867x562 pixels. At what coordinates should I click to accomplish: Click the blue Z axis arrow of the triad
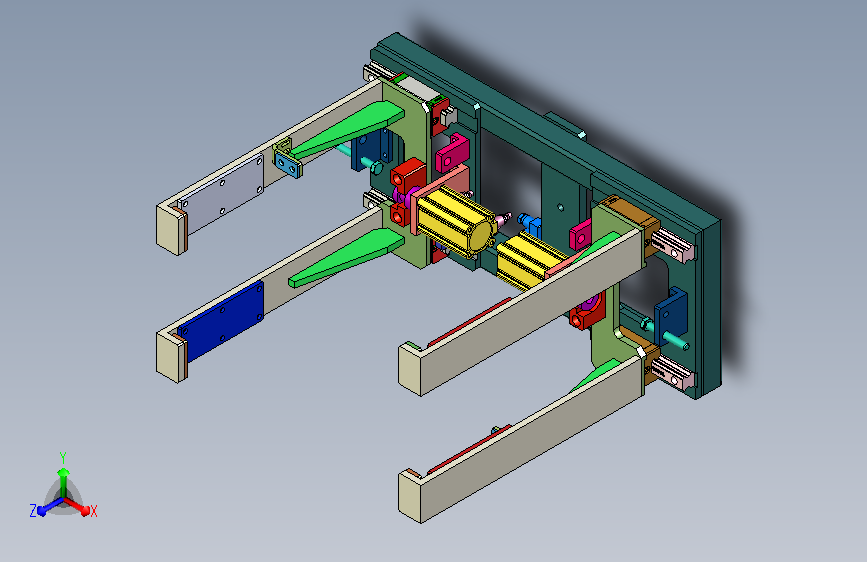[x=49, y=507]
